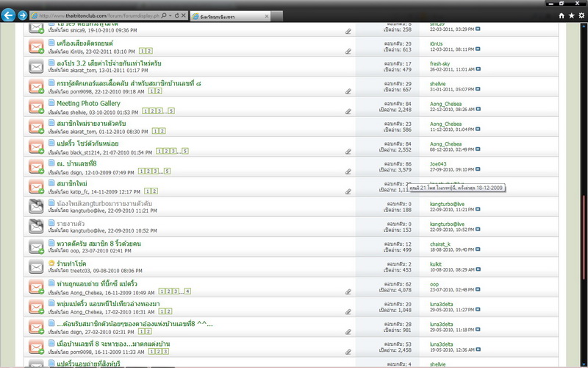
Task: Open thread 'Meeting Photo Gallery'
Action: coord(88,103)
